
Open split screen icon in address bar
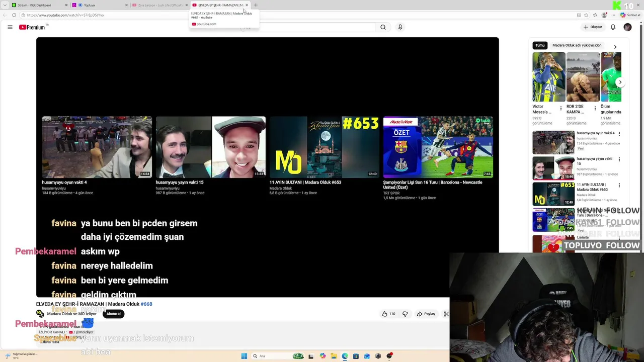[579, 15]
